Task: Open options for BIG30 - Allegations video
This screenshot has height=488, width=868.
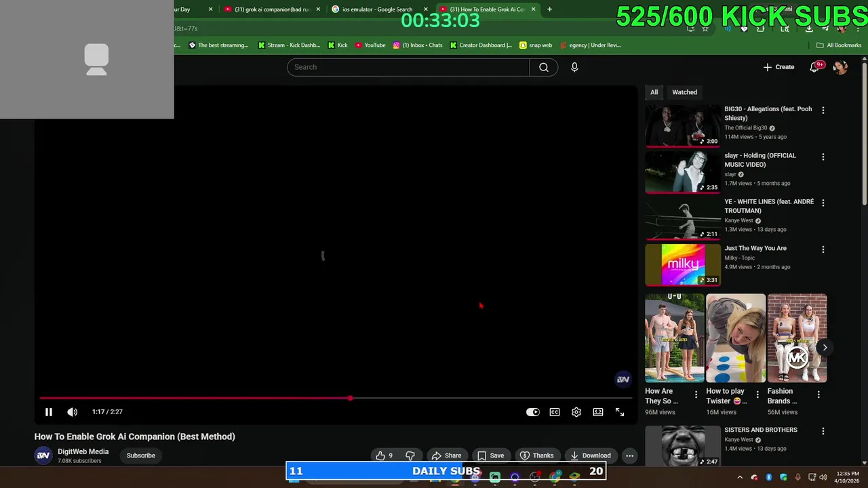Action: (823, 110)
